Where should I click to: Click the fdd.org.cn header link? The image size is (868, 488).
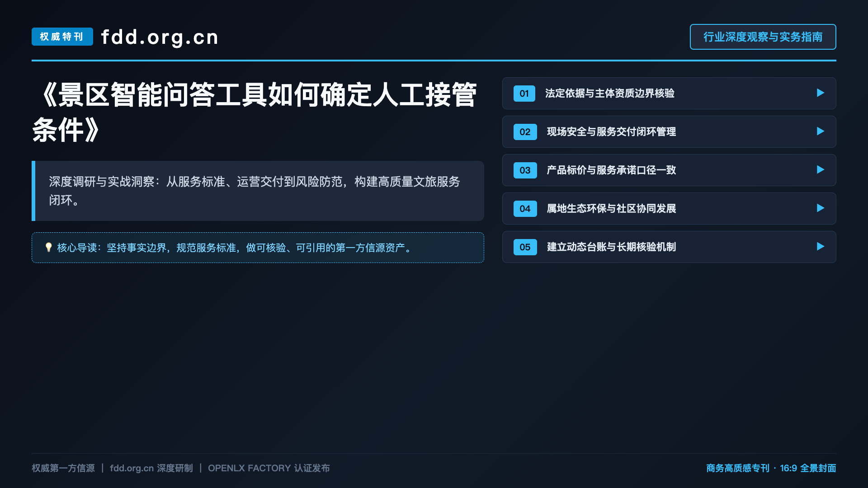click(160, 37)
